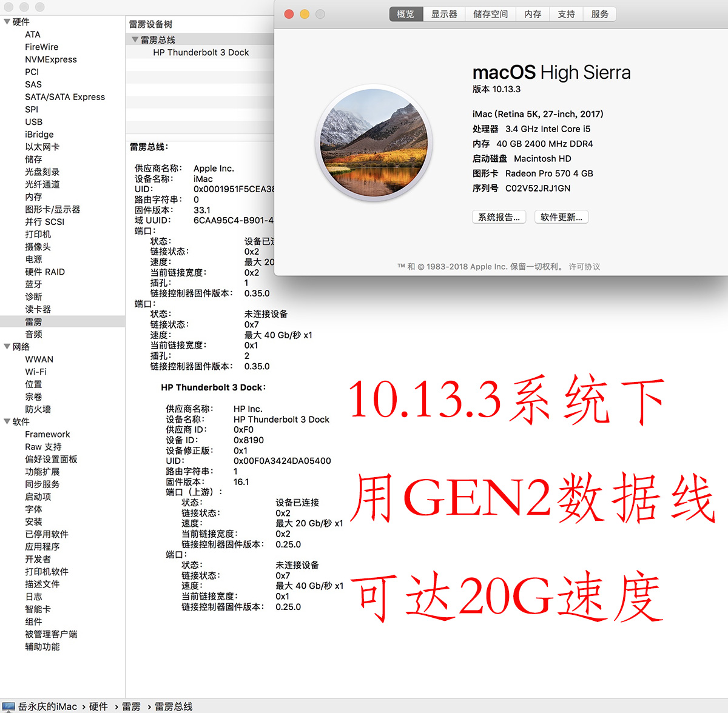Select NVMExpress in the sidebar
This screenshot has width=728, height=713.
coord(51,59)
